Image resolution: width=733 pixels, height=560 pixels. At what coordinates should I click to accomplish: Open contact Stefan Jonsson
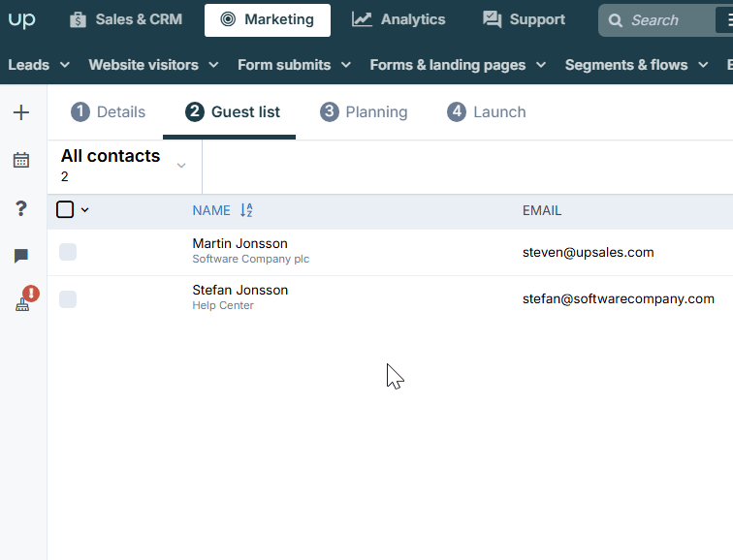pyautogui.click(x=239, y=290)
